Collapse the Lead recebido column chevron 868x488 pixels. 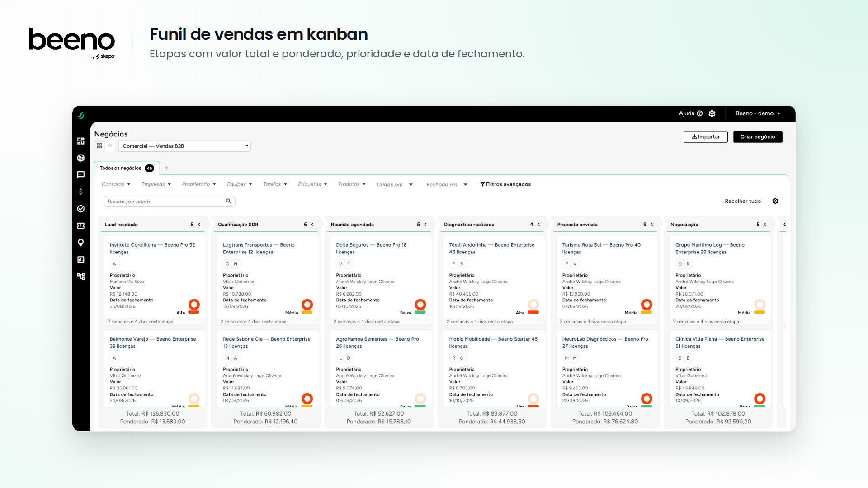(x=199, y=225)
